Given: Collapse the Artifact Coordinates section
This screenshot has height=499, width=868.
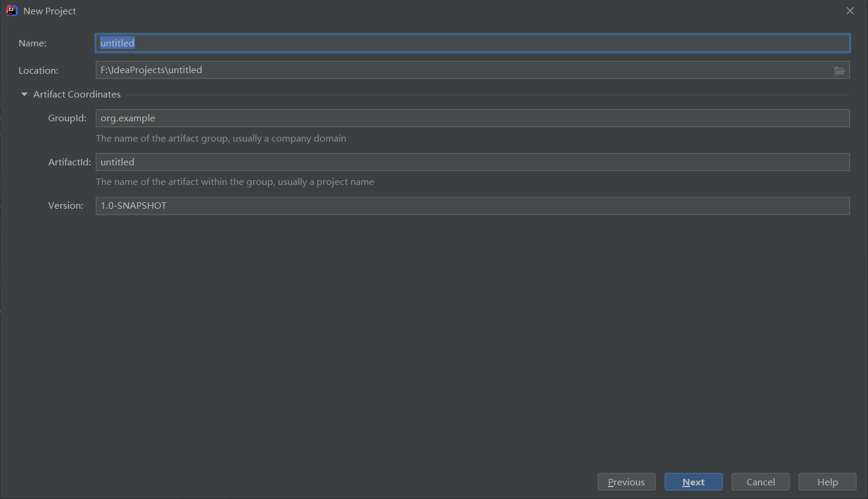Looking at the screenshot, I should (x=24, y=95).
